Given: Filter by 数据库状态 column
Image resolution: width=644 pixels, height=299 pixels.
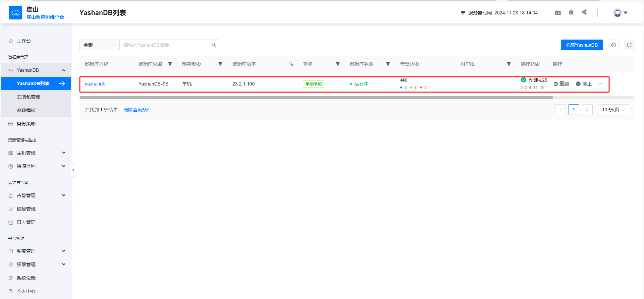Looking at the screenshot, I should 388,64.
